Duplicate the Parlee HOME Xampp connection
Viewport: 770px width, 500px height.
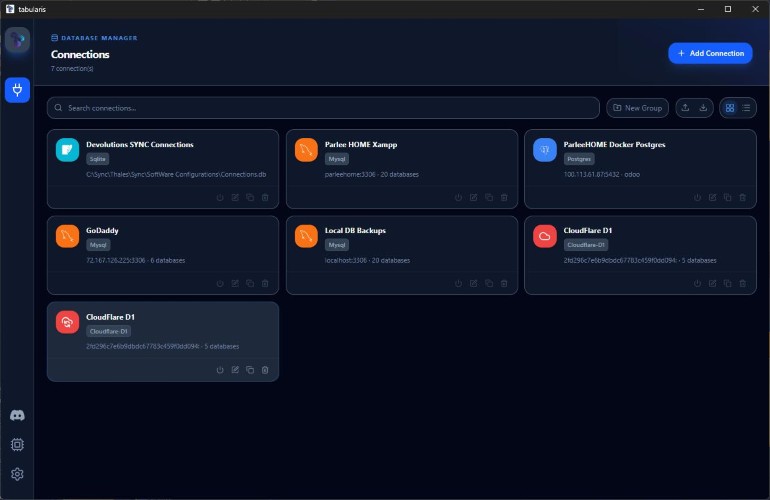coord(489,197)
